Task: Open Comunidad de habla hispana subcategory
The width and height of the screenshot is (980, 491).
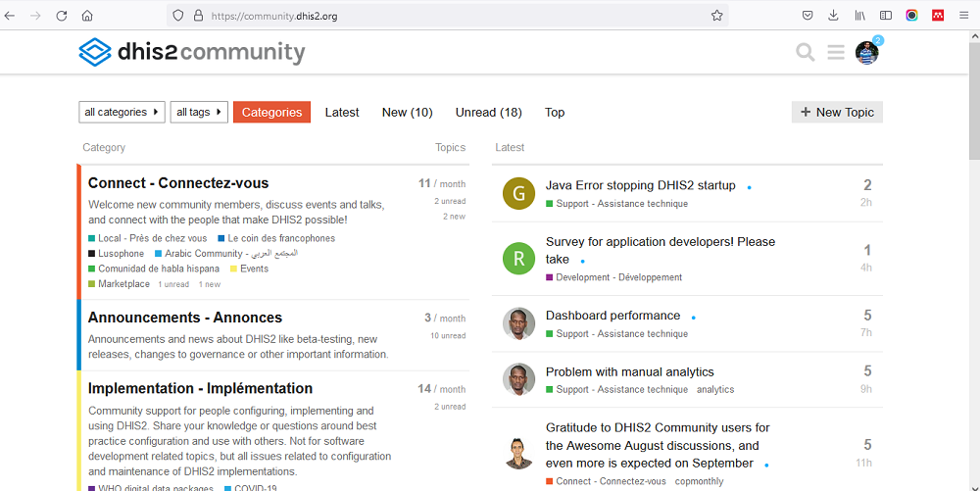Action: point(154,269)
